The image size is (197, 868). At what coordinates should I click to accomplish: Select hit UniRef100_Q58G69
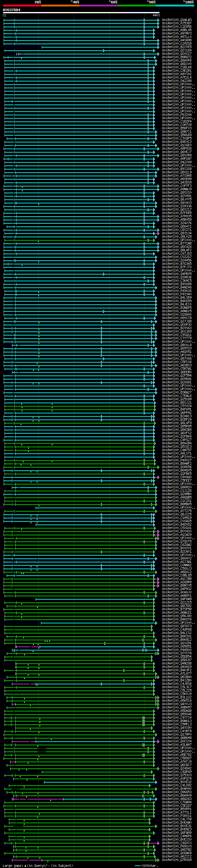click(177, 135)
